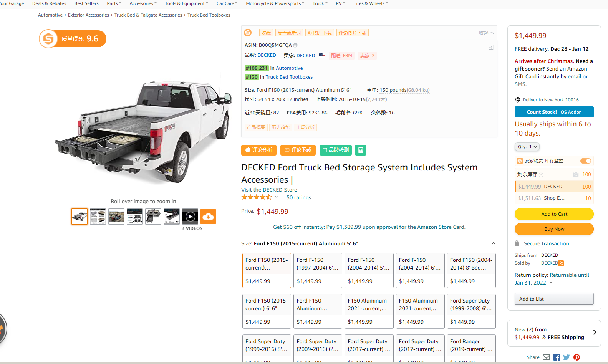This screenshot has height=364, width=608.
Task: Open the Parts menu dropdown
Action: coord(114,3)
